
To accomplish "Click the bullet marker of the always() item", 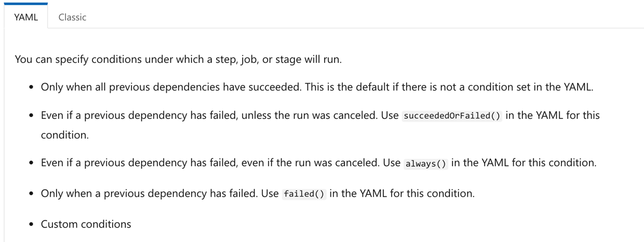I will (x=32, y=164).
